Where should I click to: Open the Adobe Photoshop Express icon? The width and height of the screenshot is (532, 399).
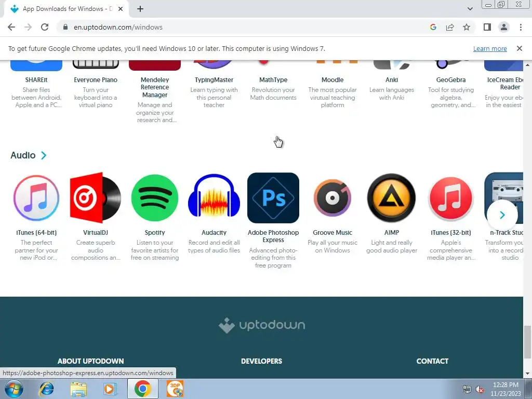pos(273,198)
